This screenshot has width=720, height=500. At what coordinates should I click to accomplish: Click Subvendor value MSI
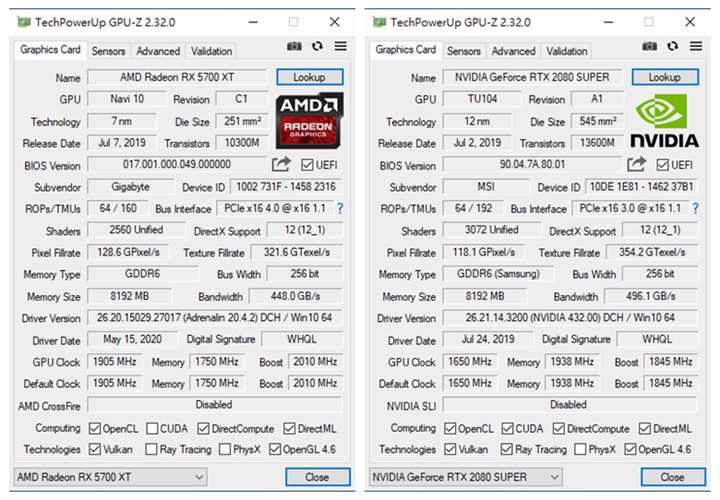pos(486,187)
